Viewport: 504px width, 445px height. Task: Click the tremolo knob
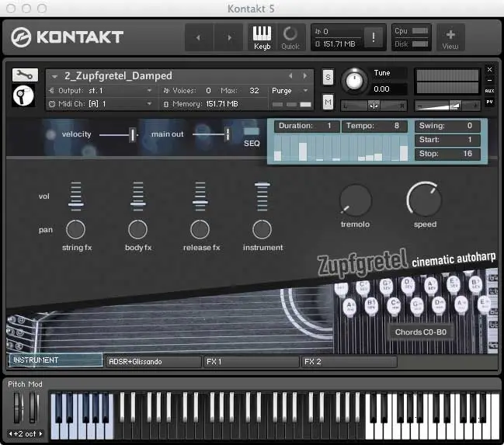pos(356,200)
